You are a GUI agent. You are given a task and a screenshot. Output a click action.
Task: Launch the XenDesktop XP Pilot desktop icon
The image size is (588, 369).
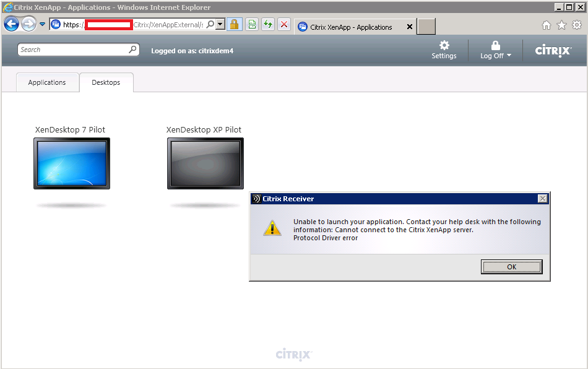point(205,163)
